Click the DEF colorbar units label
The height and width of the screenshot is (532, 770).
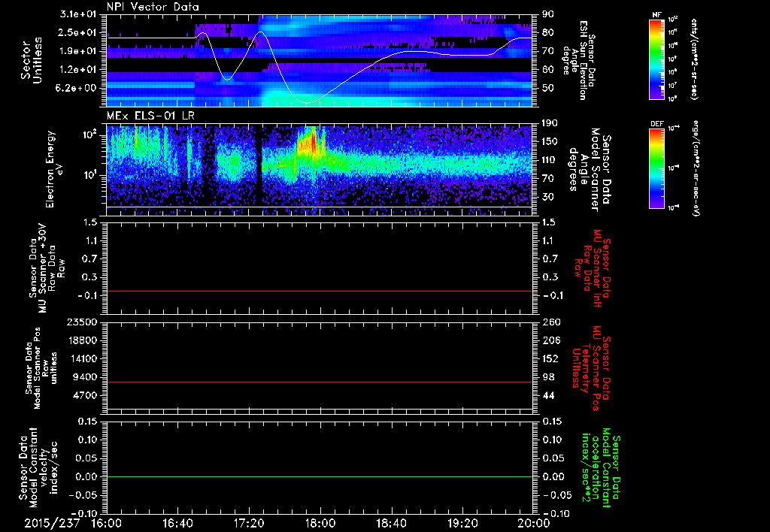click(x=696, y=168)
